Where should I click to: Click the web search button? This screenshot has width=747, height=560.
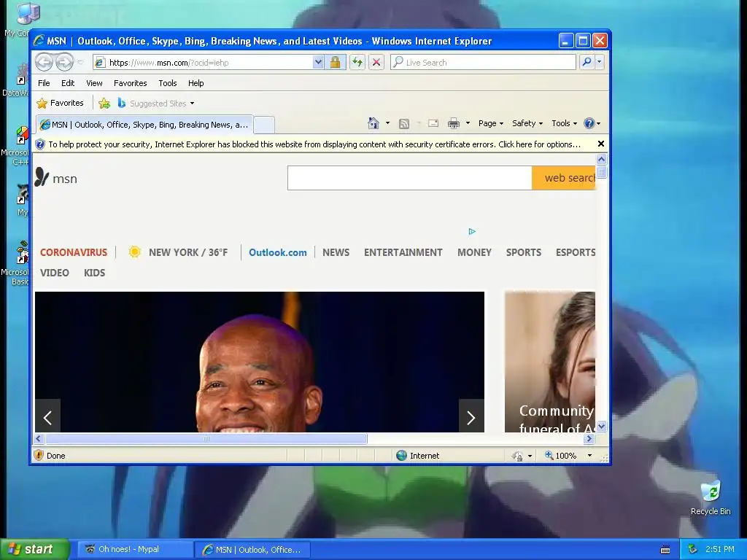(564, 178)
